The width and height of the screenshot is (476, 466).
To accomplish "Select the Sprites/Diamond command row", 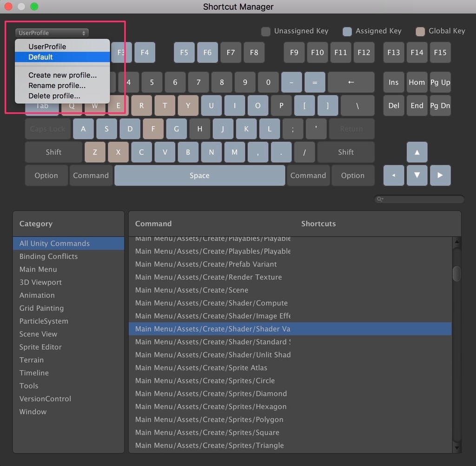I will tap(290, 393).
